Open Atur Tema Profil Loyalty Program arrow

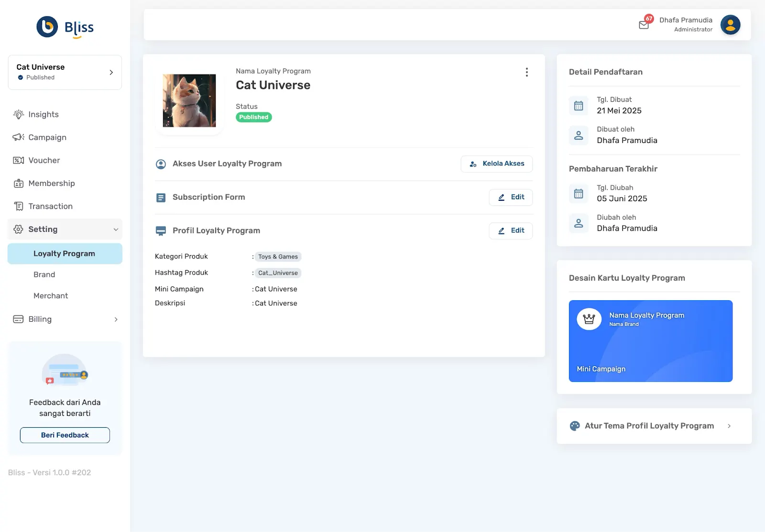729,426
